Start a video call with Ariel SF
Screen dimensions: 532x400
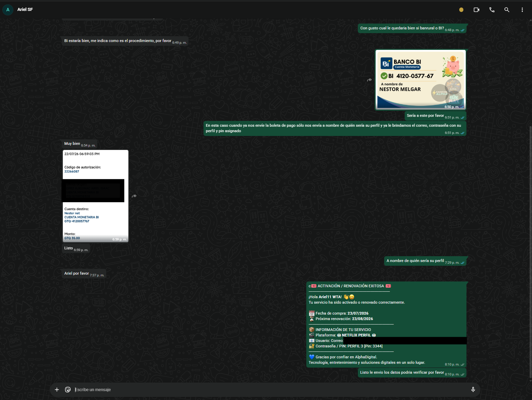(x=476, y=10)
